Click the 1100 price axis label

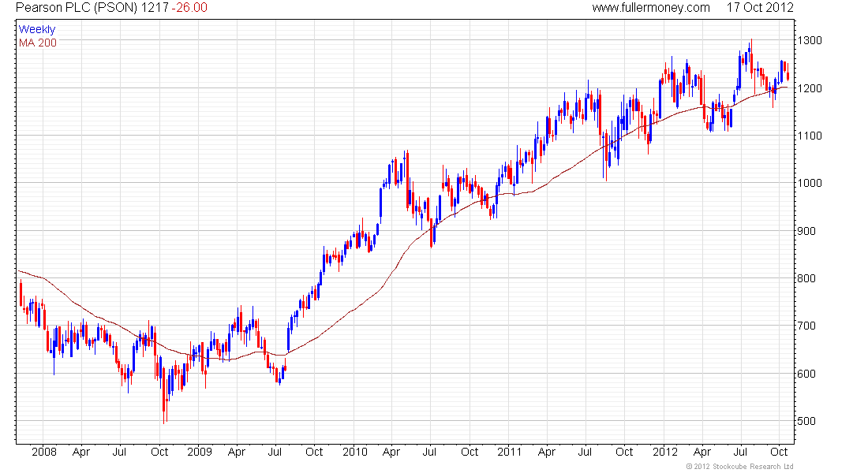coord(810,136)
